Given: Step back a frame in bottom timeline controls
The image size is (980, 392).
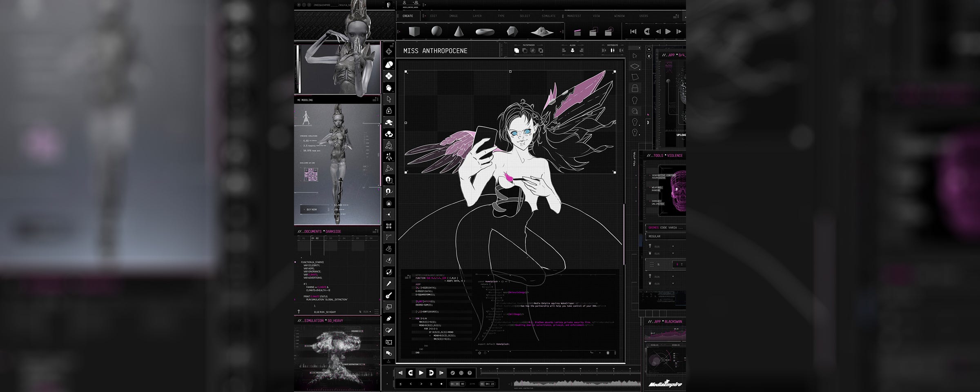Looking at the screenshot, I should 400,373.
